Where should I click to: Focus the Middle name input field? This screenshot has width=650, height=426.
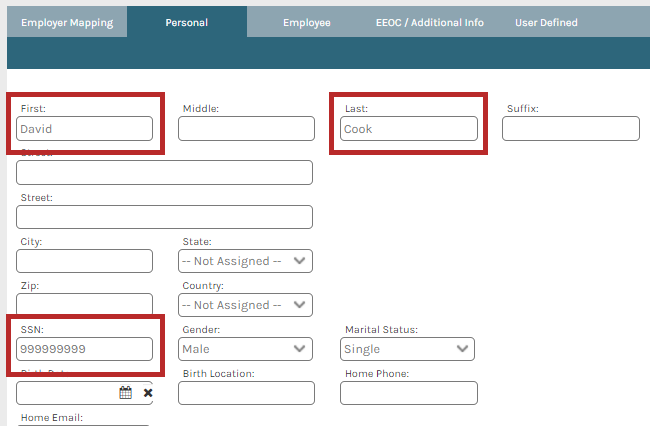pos(246,129)
